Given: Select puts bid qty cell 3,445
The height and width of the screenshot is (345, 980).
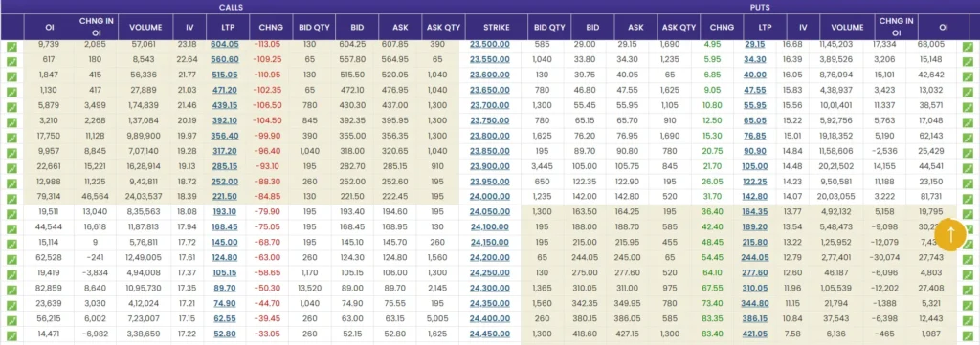Looking at the screenshot, I should [542, 166].
